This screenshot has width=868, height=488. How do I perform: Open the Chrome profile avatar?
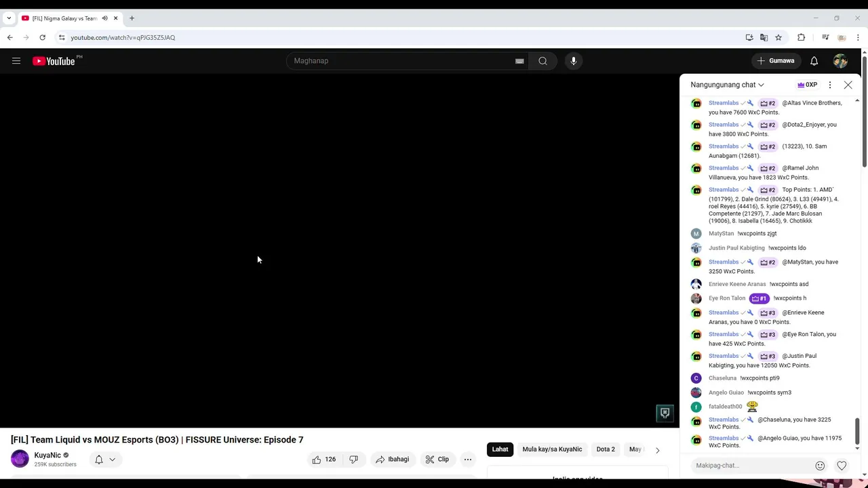842,37
